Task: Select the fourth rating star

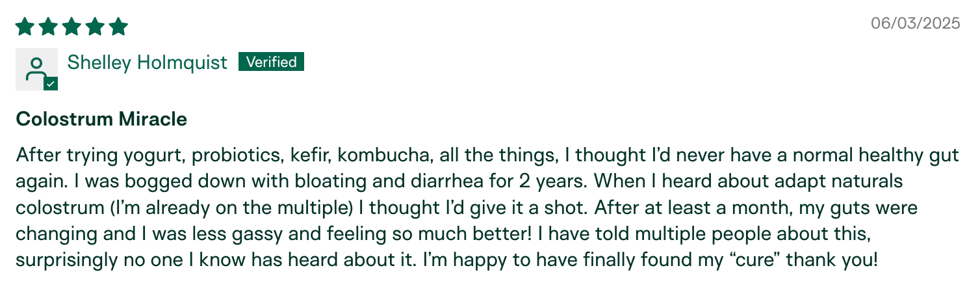Action: (95, 27)
